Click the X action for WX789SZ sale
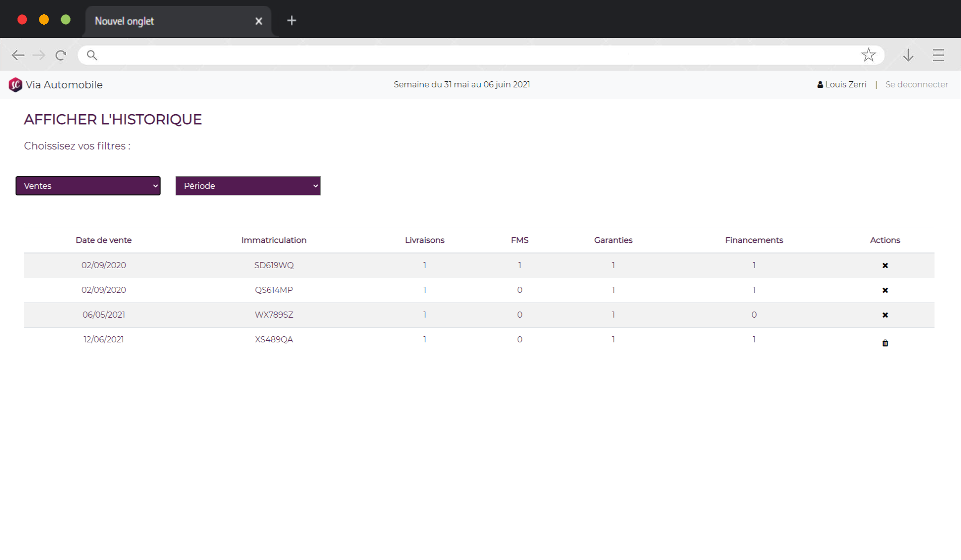961x560 pixels. (885, 315)
